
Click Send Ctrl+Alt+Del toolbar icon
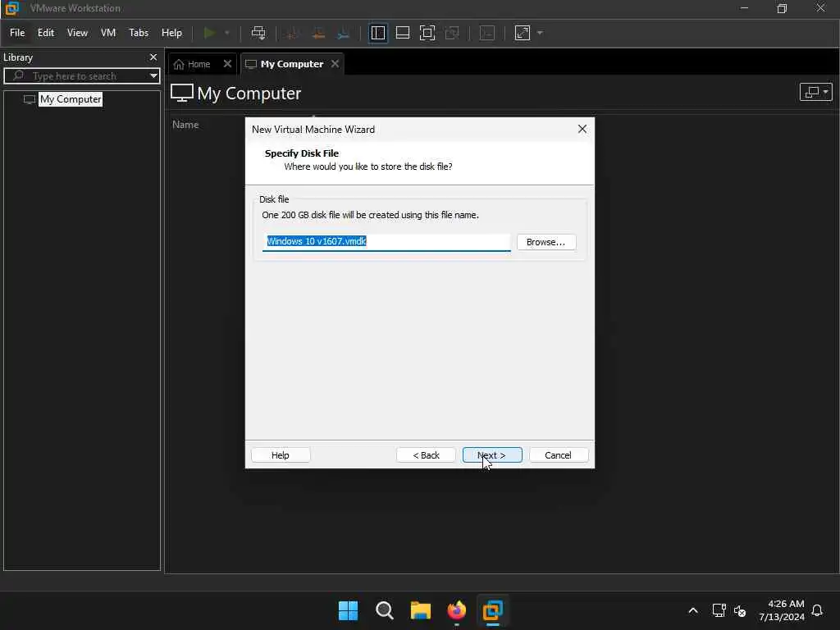click(x=258, y=33)
